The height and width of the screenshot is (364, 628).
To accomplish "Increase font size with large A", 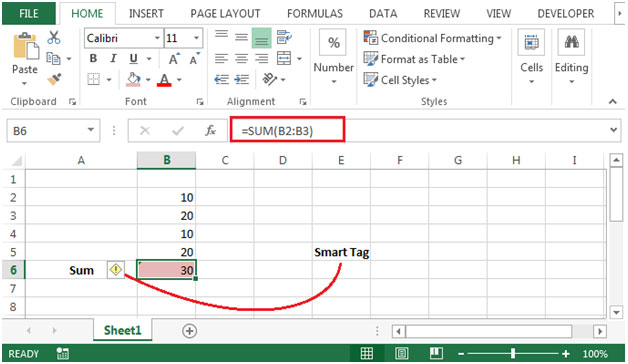I will click(x=174, y=59).
